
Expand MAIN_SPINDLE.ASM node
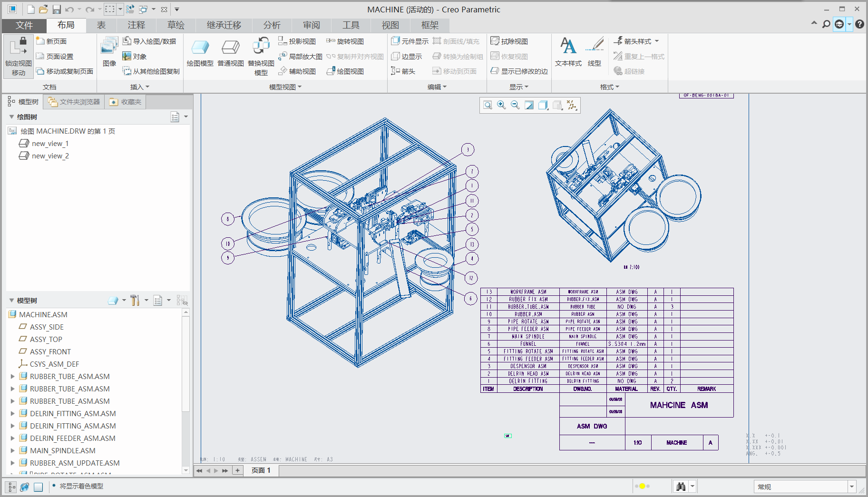pos(13,450)
